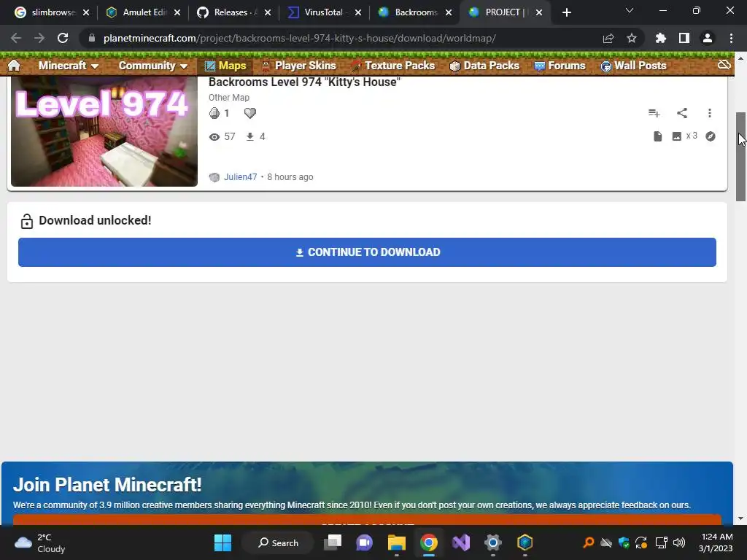747x560 pixels.
Task: Click the "Download unlocked!" text
Action: tap(96, 220)
